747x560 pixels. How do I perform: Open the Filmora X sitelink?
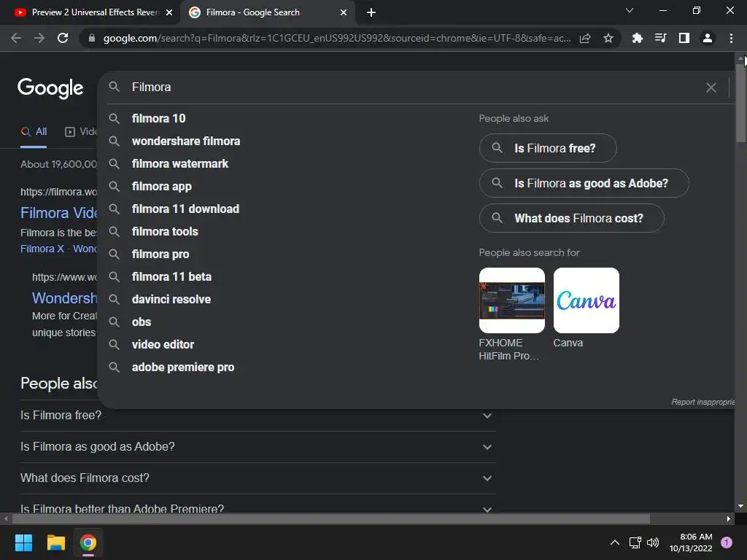42,249
